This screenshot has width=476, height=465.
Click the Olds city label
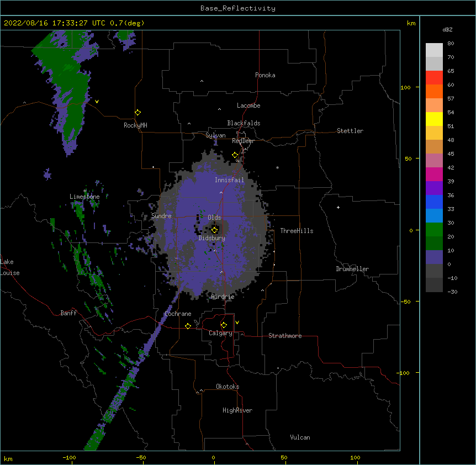click(214, 218)
